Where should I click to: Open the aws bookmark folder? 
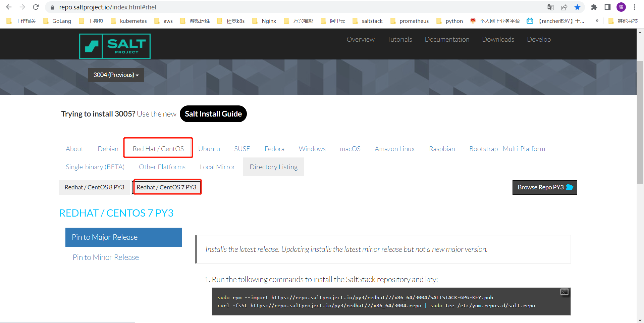164,21
